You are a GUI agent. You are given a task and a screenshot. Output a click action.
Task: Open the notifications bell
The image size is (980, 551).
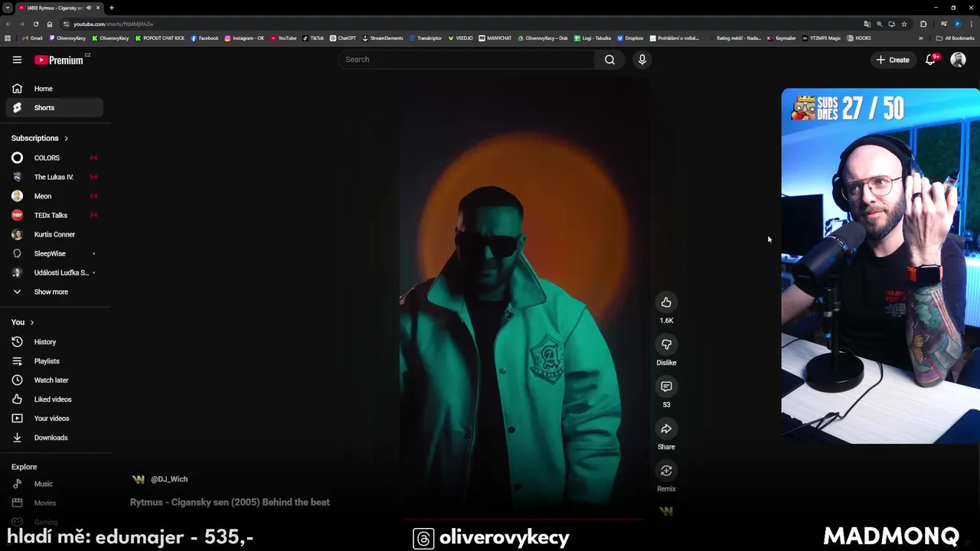(930, 60)
